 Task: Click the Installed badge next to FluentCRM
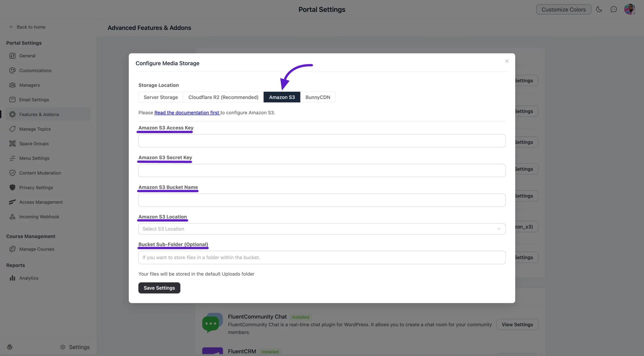270,352
